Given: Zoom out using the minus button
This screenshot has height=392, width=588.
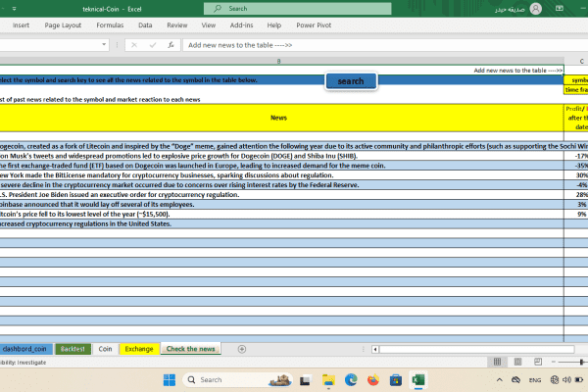Looking at the screenshot, I should pos(554,362).
